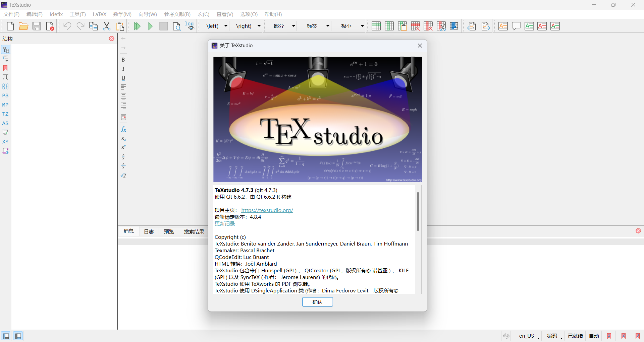Create a new document with New icon
The image size is (644, 342).
click(x=10, y=26)
